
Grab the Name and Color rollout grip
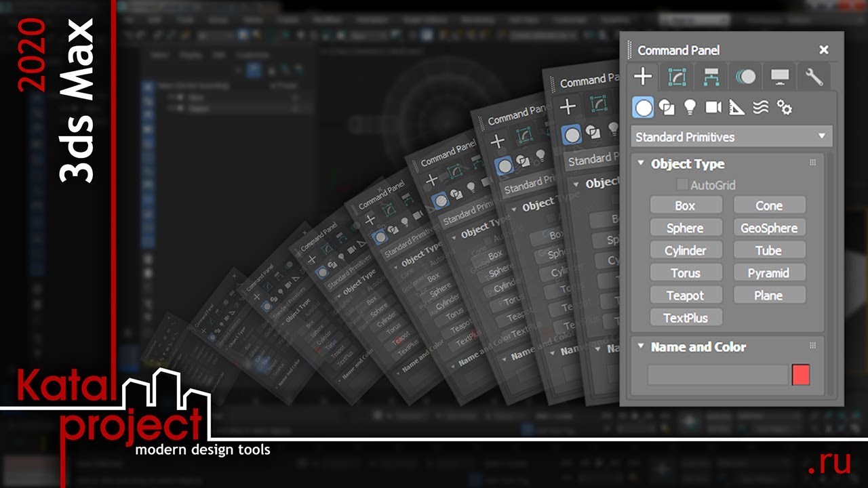tap(812, 346)
